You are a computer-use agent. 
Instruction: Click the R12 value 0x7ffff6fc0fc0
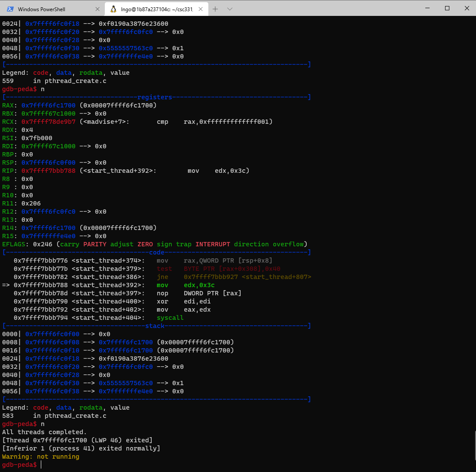tap(48, 211)
